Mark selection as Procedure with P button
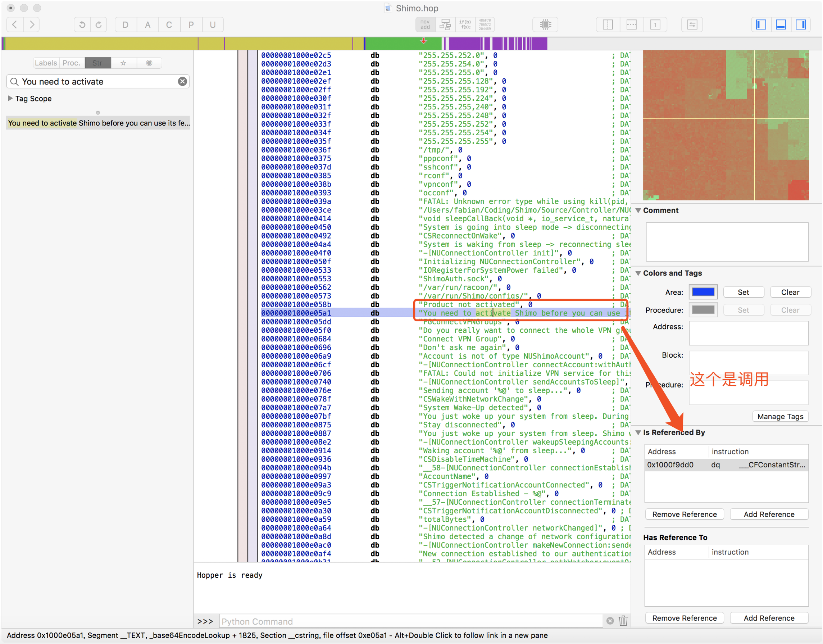823x644 pixels. (x=191, y=25)
